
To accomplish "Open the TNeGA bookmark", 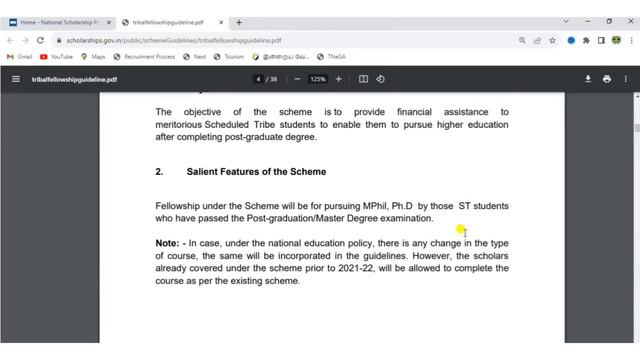I will [x=331, y=57].
